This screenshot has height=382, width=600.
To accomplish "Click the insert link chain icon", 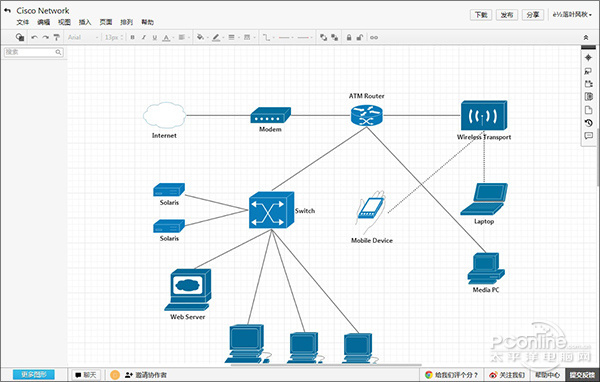I will coord(374,37).
